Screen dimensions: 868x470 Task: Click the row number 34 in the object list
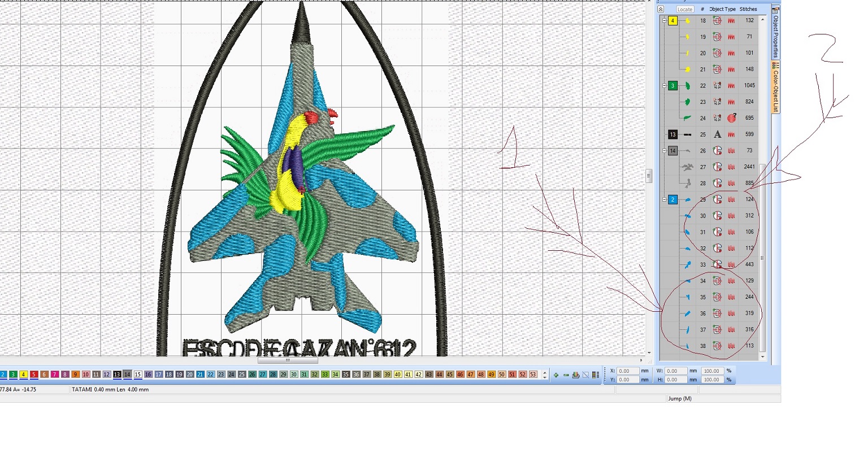pyautogui.click(x=703, y=281)
